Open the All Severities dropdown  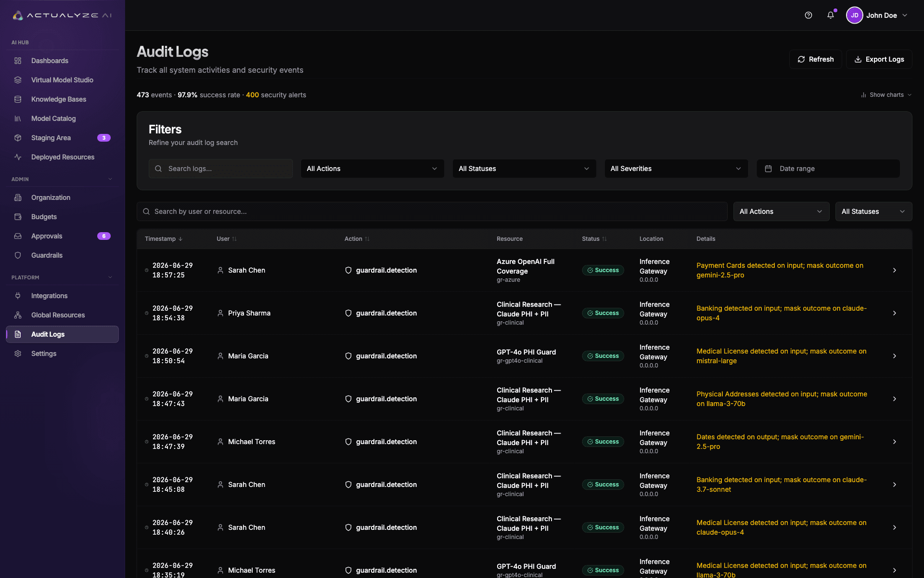click(676, 169)
